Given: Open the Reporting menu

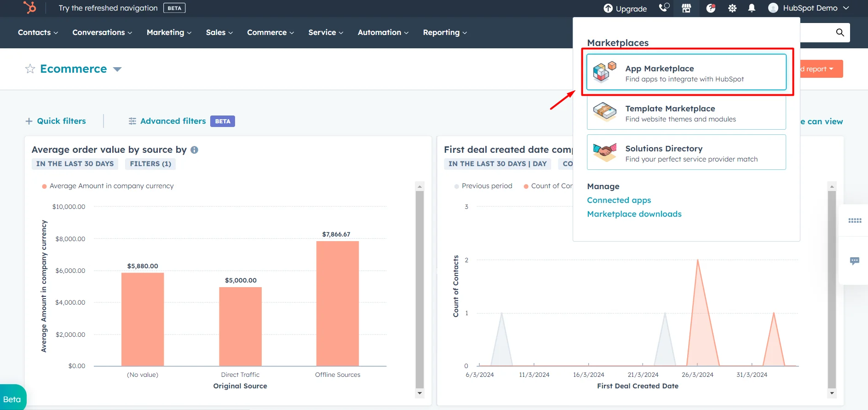Looking at the screenshot, I should tap(445, 32).
